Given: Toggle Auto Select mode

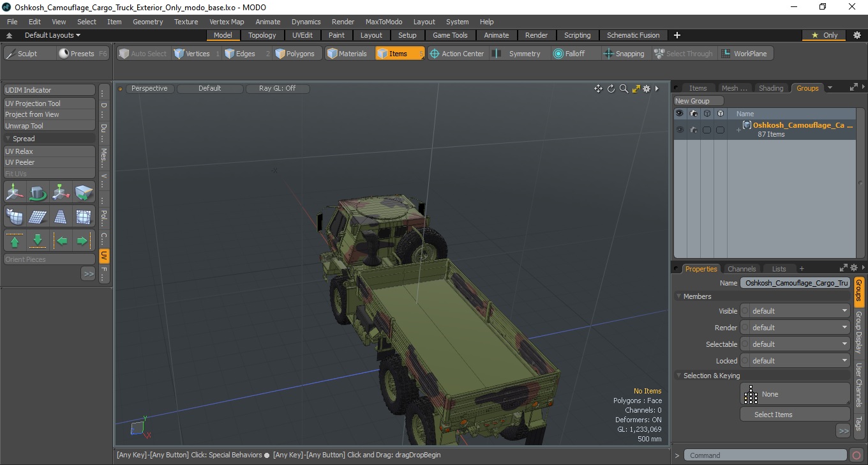Looking at the screenshot, I should coord(143,54).
